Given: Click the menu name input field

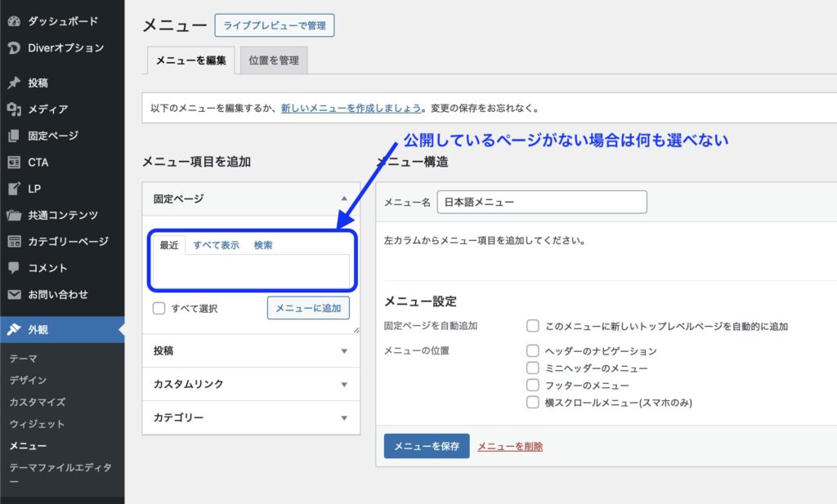Looking at the screenshot, I should click(541, 203).
